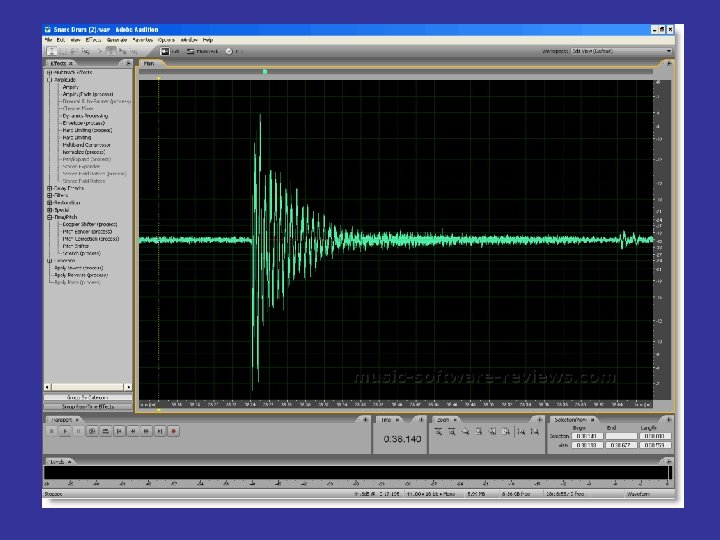Open the Workspace dropdown
This screenshot has height=540, width=720.
click(x=668, y=50)
